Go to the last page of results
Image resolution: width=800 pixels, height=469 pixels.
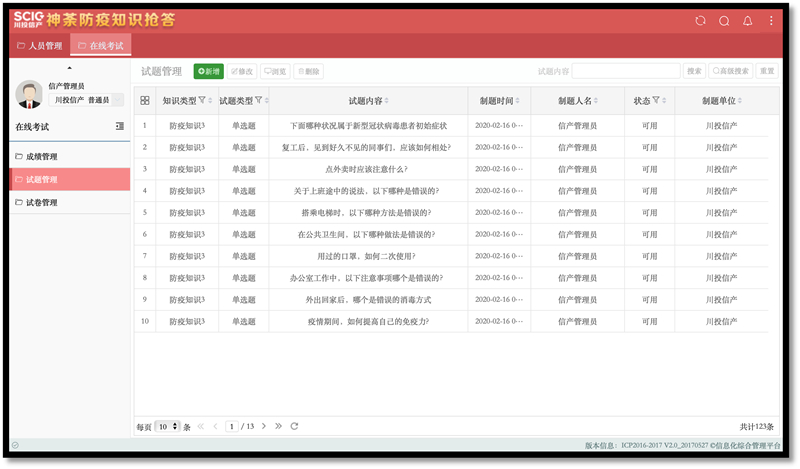tap(278, 426)
